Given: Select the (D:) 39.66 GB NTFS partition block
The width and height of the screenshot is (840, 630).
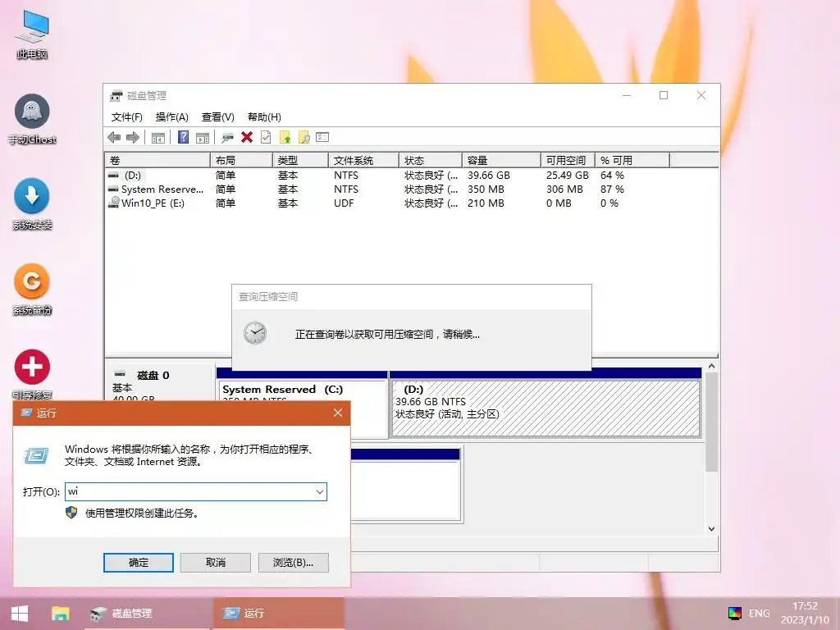Looking at the screenshot, I should point(546,408).
